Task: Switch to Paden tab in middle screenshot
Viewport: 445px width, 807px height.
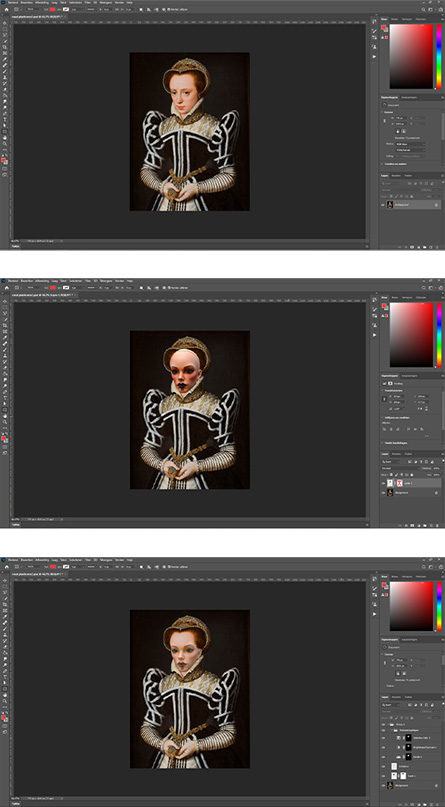Action: [x=408, y=454]
